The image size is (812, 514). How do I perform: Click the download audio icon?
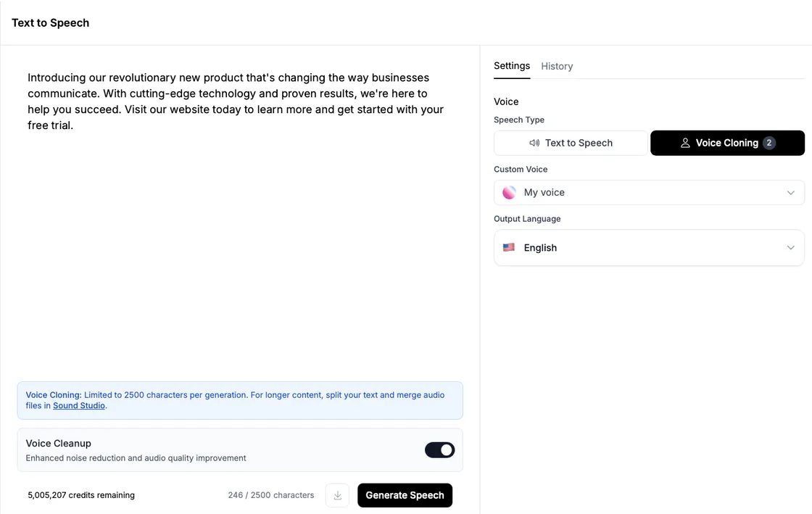(x=337, y=495)
